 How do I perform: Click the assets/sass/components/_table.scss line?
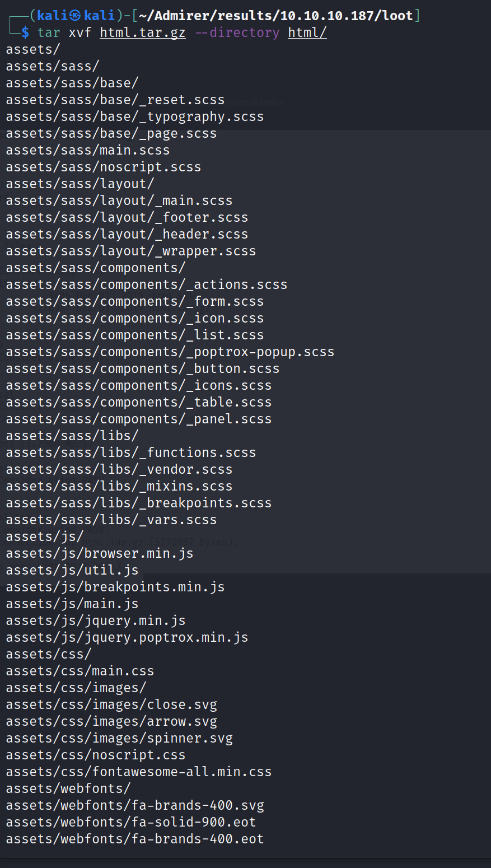(138, 402)
